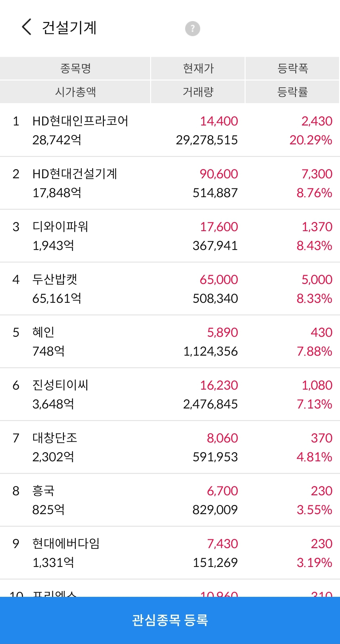This screenshot has width=340, height=644.
Task: Sort by 현재가 column header
Action: coord(198,68)
